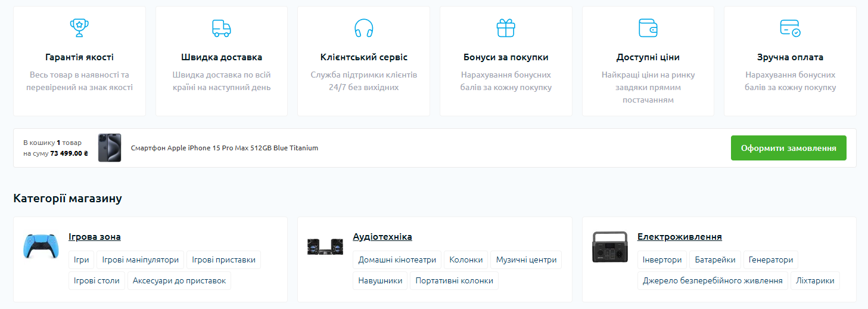
Task: Select the Інвертори tag
Action: [x=662, y=260]
